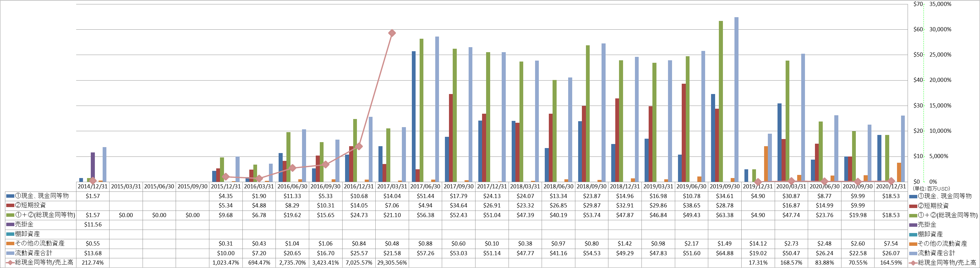The height and width of the screenshot is (268, 980).
Task: Click the diamond marker at 2016/12/31
Action: [x=359, y=146]
